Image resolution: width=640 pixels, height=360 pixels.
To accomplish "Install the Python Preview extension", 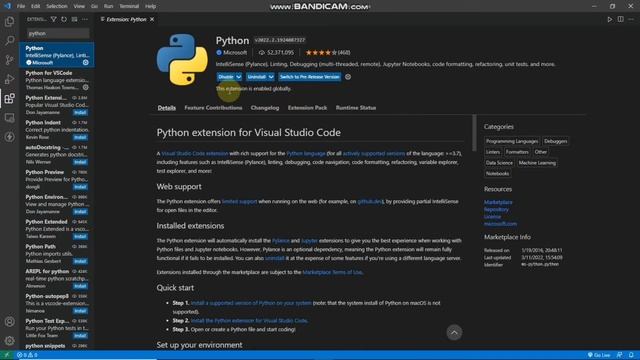I will [80, 187].
